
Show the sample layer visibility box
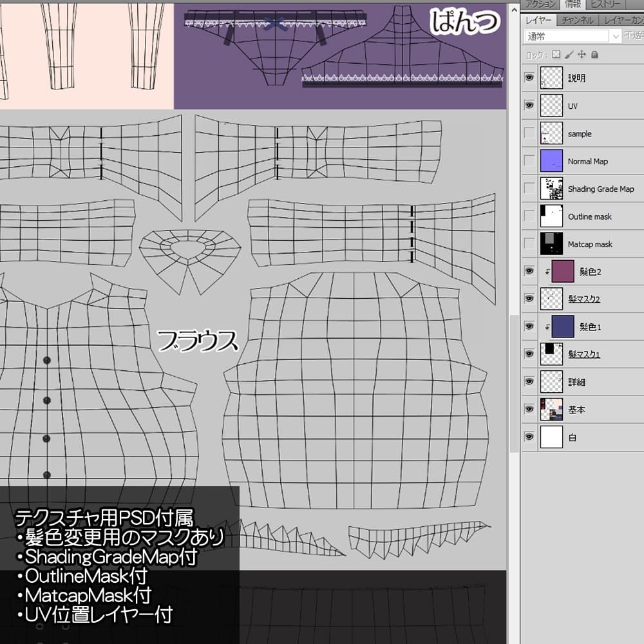(529, 133)
